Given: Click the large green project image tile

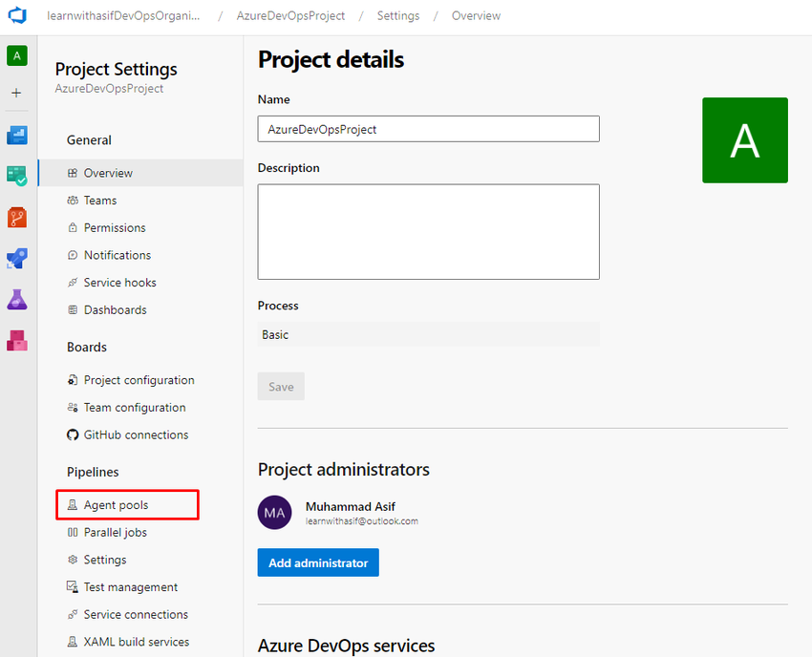Looking at the screenshot, I should (744, 140).
